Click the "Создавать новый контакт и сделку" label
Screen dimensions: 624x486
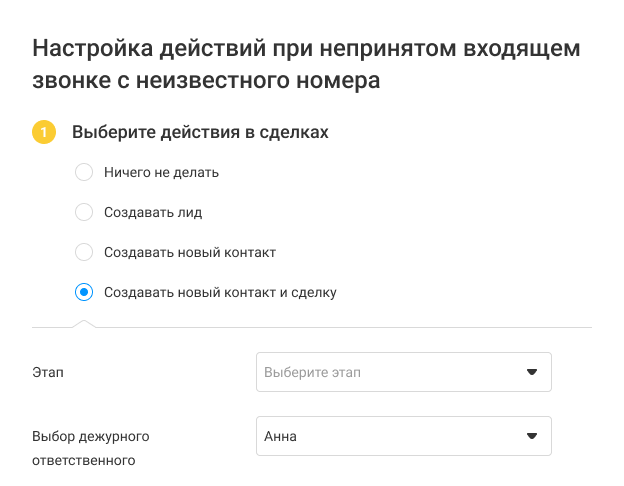tap(220, 292)
